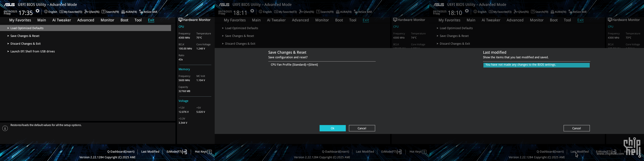
Task: Click the 5600 MHz memory frequency value
Action: (x=184, y=80)
